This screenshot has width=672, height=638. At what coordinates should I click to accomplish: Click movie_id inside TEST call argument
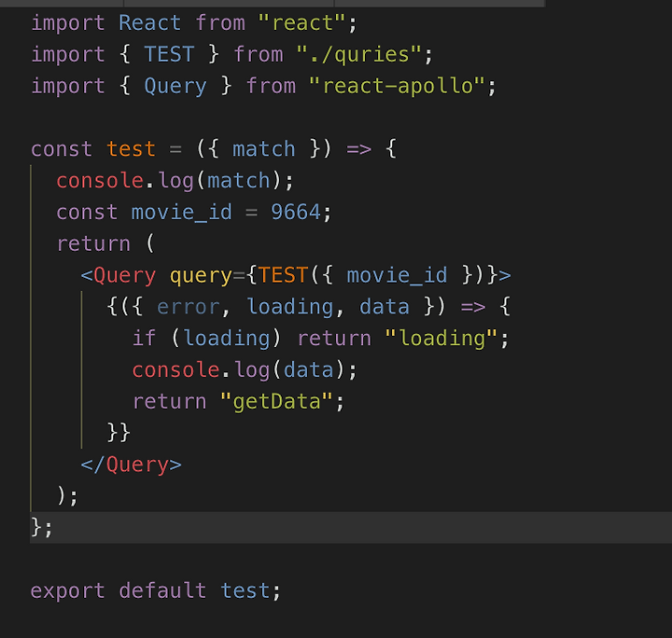(x=397, y=275)
